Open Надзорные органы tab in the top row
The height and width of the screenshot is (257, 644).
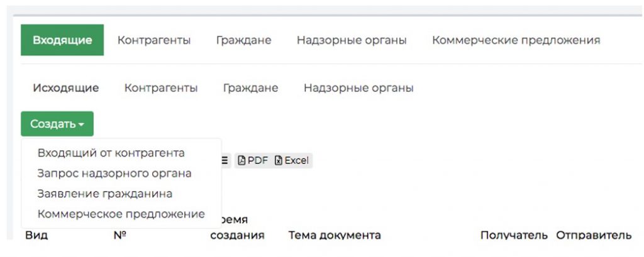[352, 40]
